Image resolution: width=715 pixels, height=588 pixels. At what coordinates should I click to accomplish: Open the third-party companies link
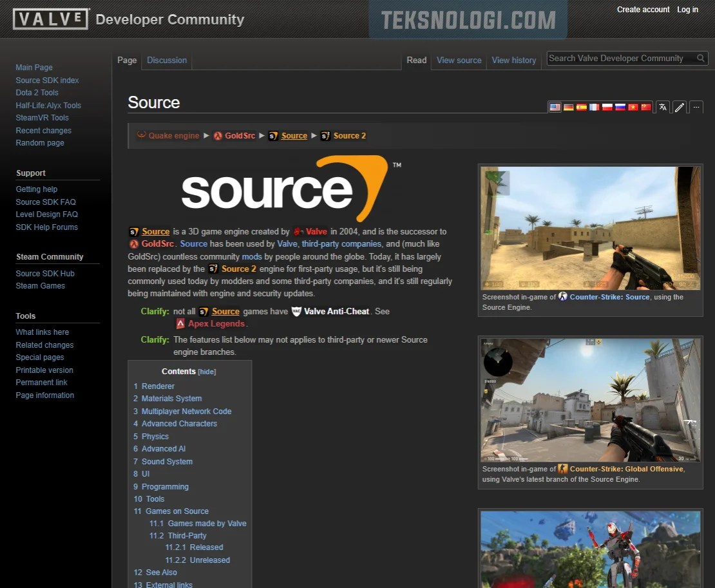[341, 244]
